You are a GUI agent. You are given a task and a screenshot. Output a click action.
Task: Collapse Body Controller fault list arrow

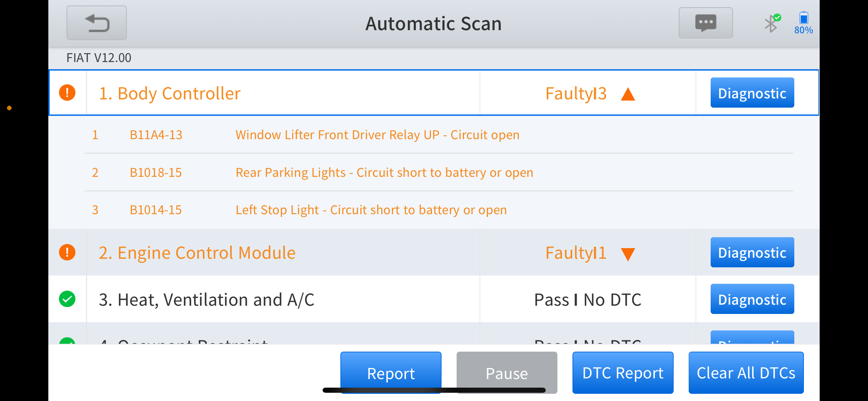(x=628, y=94)
